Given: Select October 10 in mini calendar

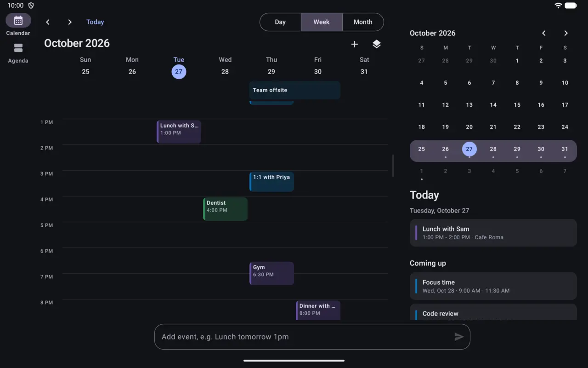Looking at the screenshot, I should 565,83.
